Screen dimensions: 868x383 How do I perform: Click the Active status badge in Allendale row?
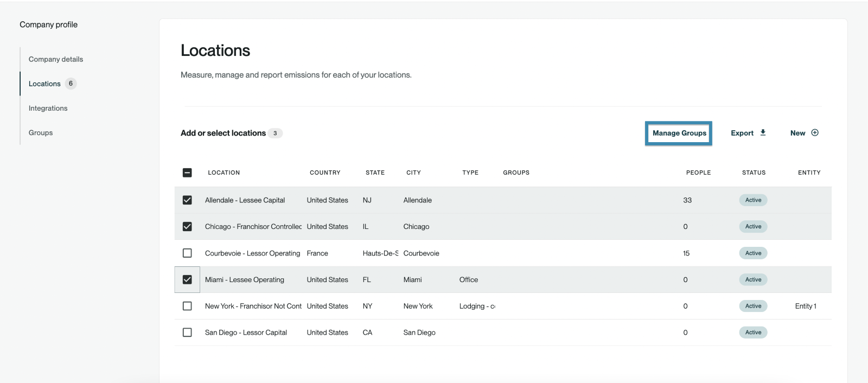click(x=753, y=200)
